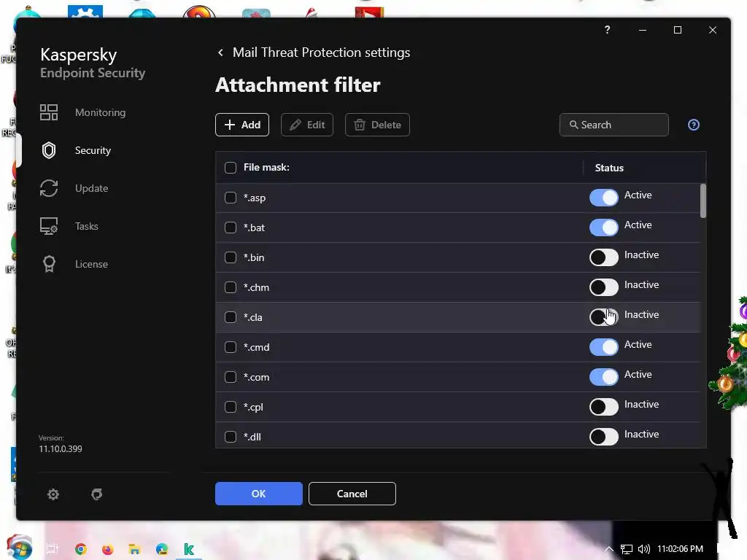Click the Delete button
This screenshot has height=560, width=747.
click(x=377, y=125)
